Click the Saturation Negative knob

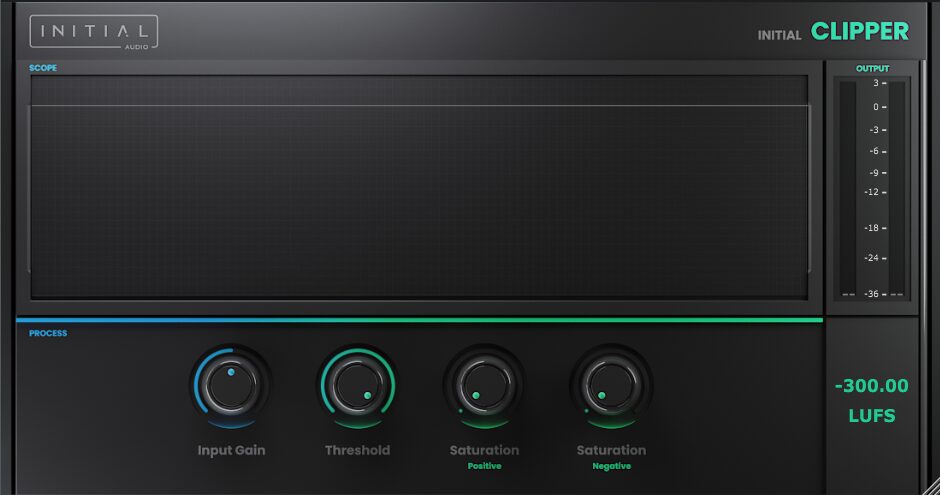(x=611, y=385)
